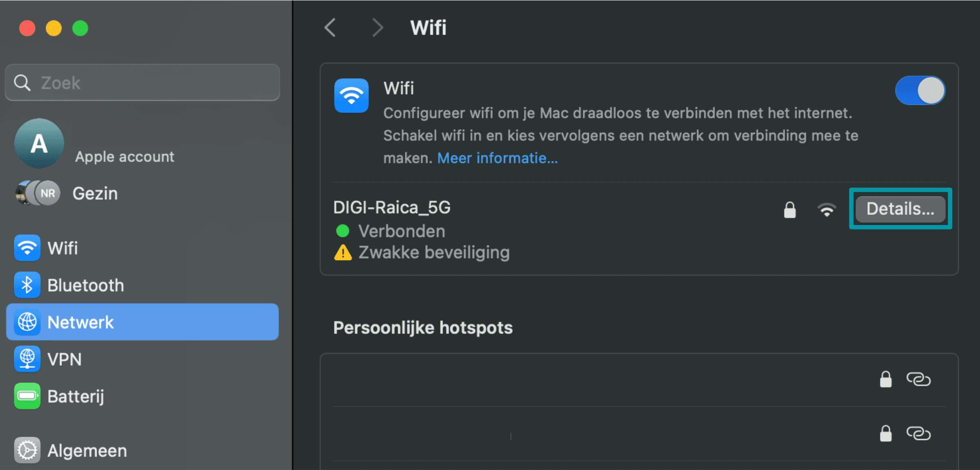Click the lock icon beside DIGI-Raica_5G

pyautogui.click(x=790, y=209)
